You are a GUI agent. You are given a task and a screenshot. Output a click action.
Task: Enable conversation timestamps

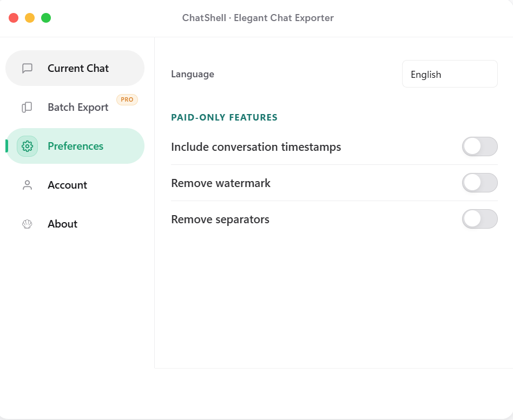(479, 146)
